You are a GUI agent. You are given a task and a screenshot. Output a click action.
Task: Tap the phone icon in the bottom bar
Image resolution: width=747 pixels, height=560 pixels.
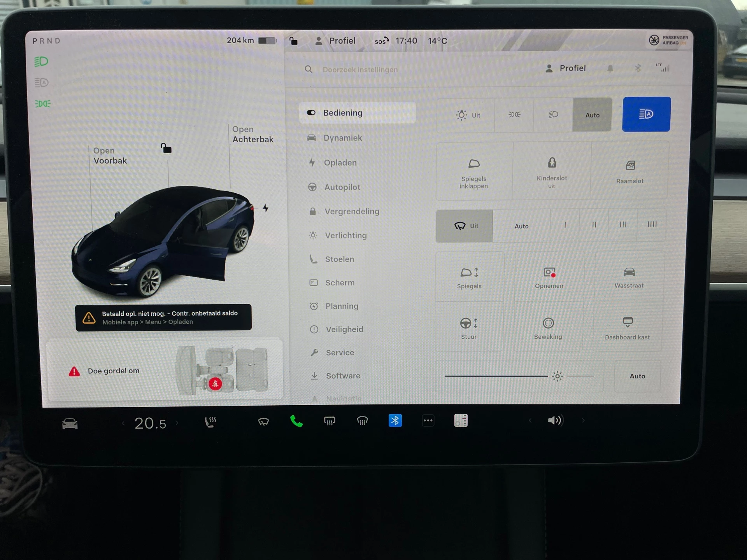click(296, 420)
